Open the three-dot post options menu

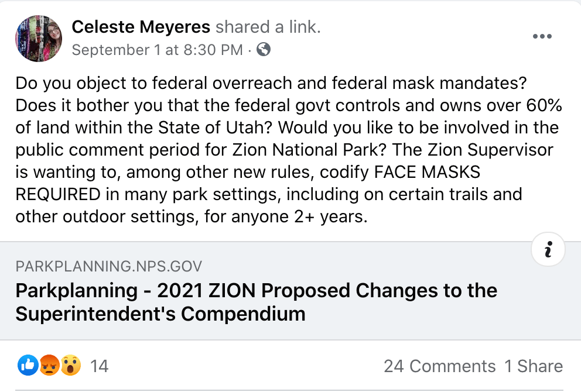542,37
